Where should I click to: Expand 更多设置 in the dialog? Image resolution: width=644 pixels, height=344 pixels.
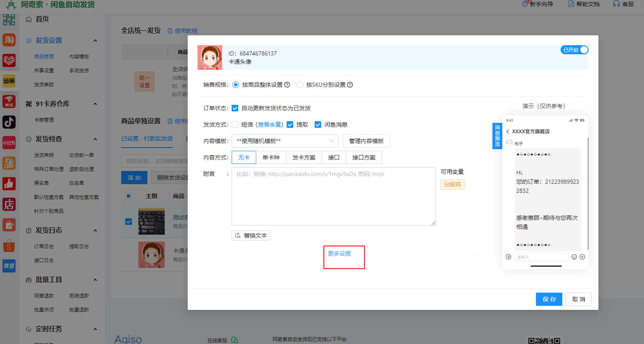[x=339, y=254]
